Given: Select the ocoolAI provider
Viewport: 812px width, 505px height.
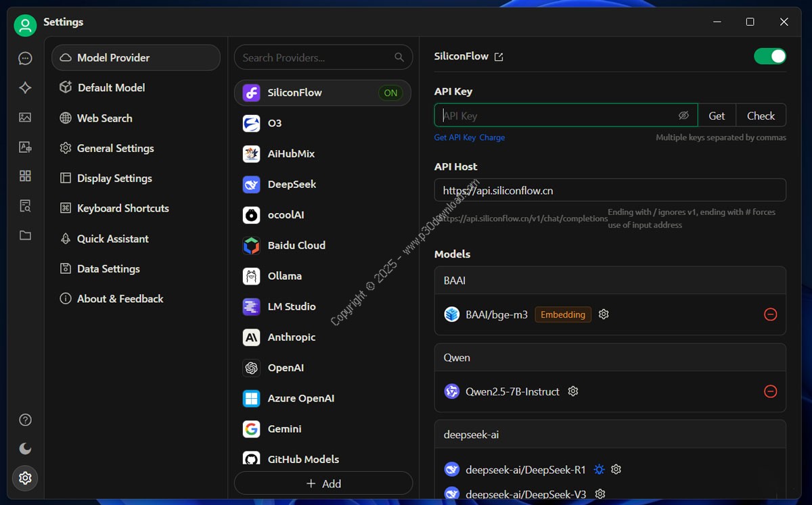Looking at the screenshot, I should (323, 215).
